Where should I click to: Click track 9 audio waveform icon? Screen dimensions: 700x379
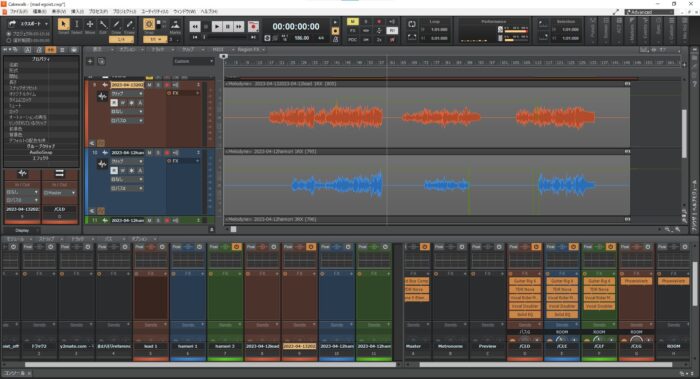(102, 96)
